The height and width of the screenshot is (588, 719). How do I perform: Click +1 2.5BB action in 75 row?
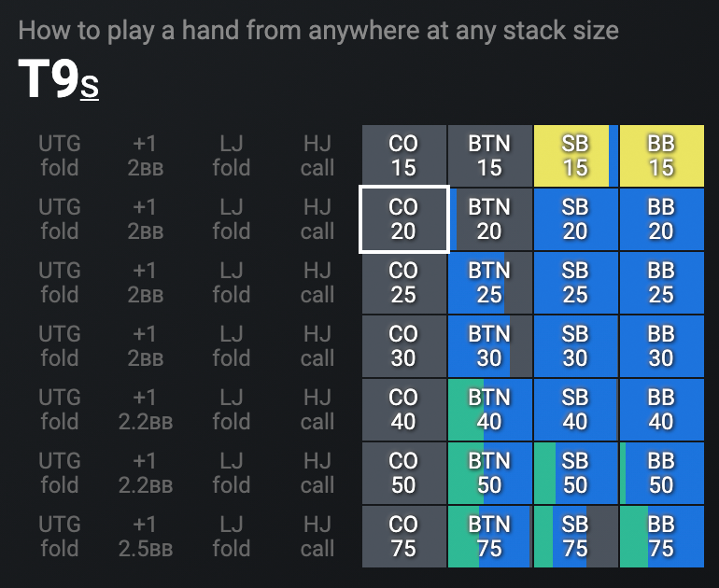pyautogui.click(x=145, y=537)
